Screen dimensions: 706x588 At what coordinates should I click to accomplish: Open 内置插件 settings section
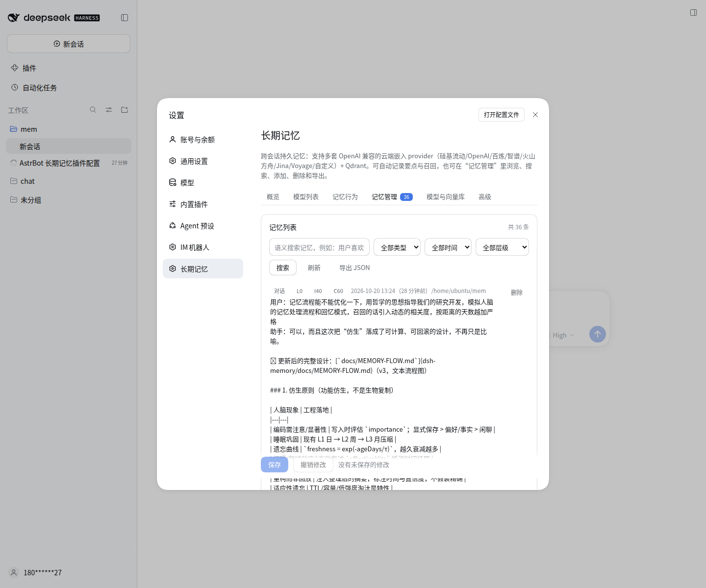click(203, 204)
